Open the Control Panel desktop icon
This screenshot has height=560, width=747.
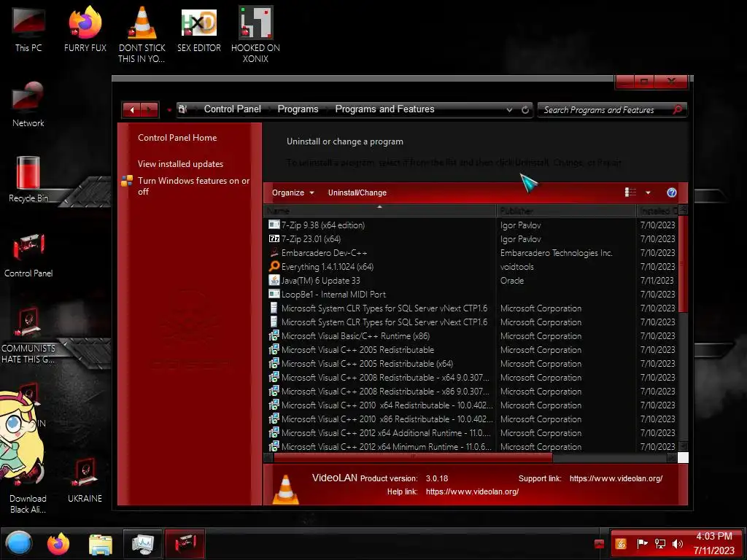[28, 254]
